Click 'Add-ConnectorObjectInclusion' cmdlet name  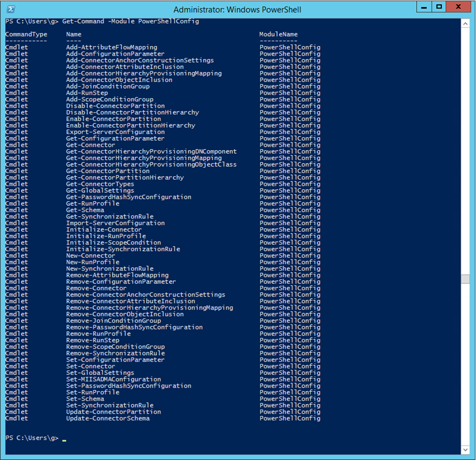119,80
